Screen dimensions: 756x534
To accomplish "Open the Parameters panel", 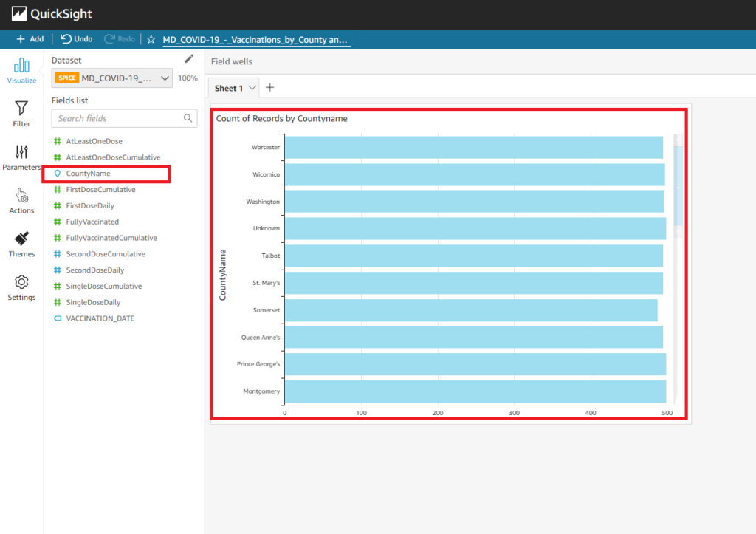I will pyautogui.click(x=21, y=157).
